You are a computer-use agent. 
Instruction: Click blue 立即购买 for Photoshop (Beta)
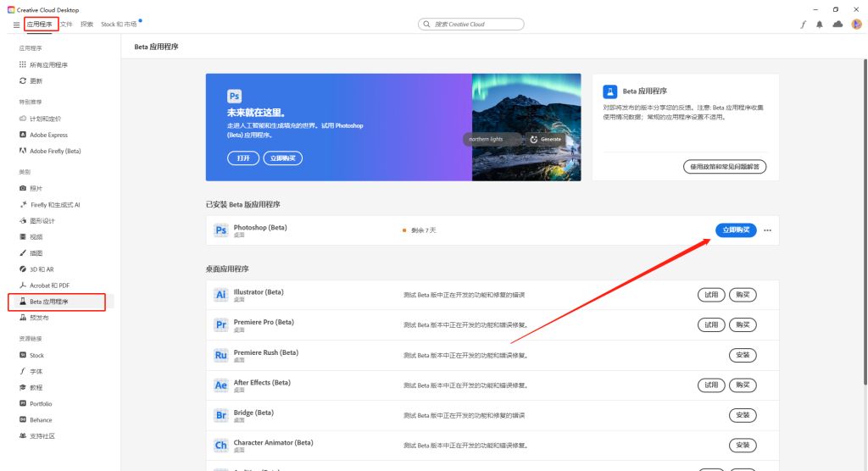736,230
